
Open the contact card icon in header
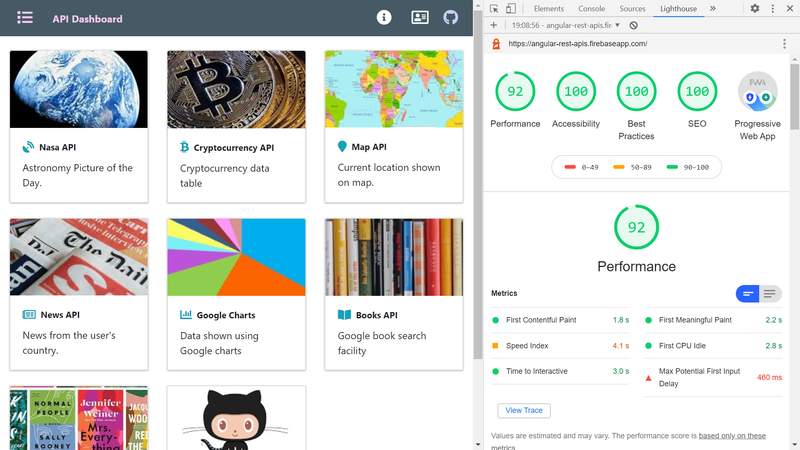pos(419,17)
